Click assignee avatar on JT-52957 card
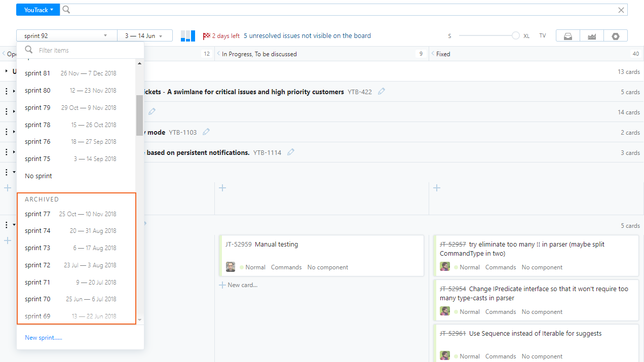 click(x=445, y=267)
